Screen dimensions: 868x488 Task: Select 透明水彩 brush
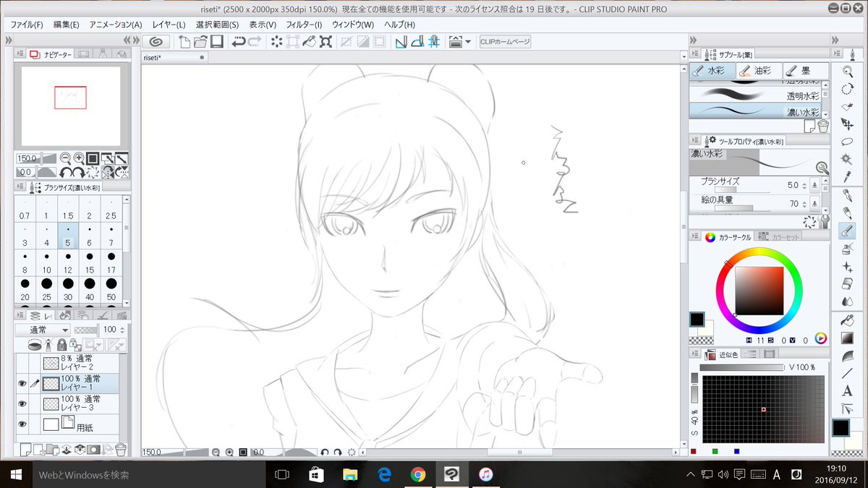(755, 94)
